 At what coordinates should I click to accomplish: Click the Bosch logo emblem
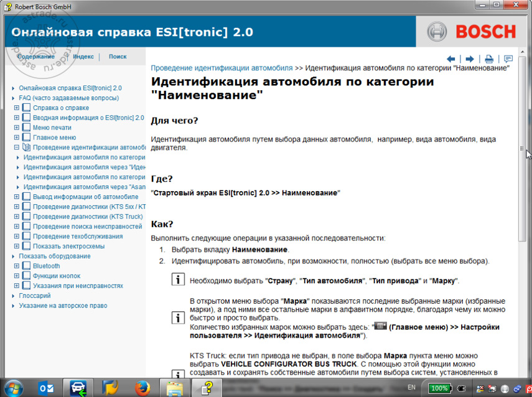[x=436, y=32]
